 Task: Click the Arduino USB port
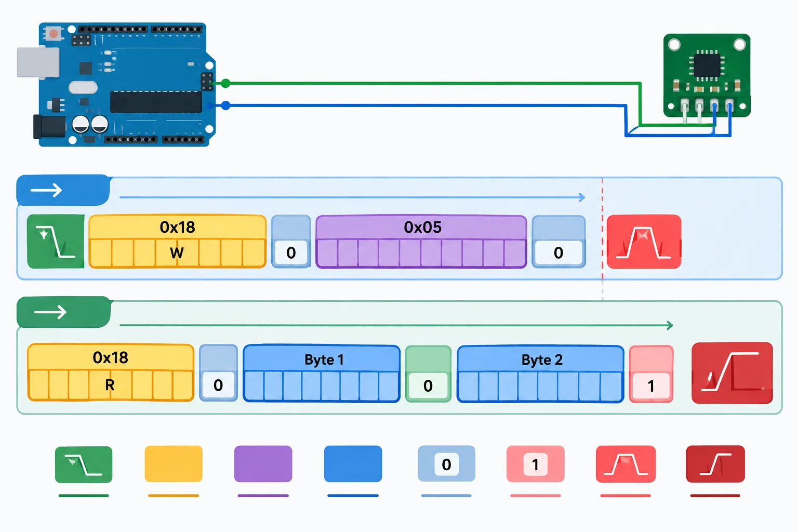coord(38,62)
